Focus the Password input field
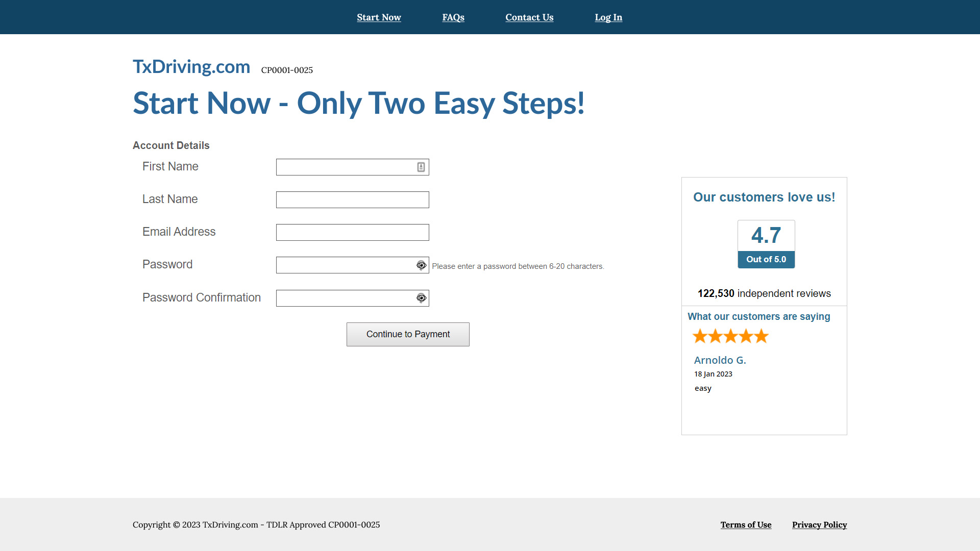This screenshot has height=551, width=980. pyautogui.click(x=353, y=265)
